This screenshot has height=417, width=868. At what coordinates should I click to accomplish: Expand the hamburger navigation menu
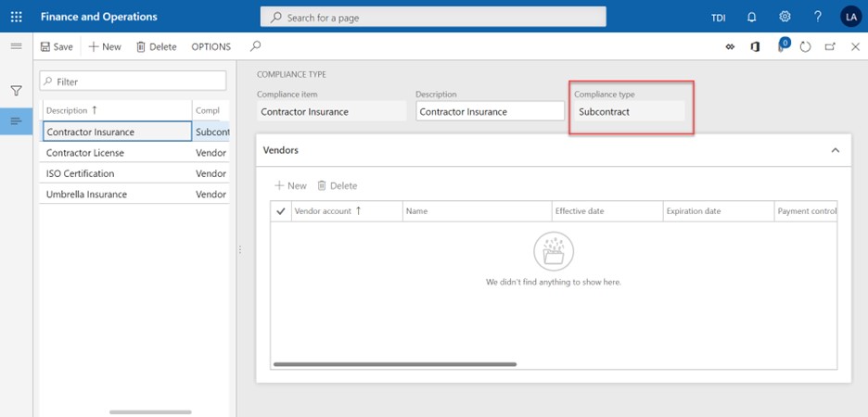[16, 46]
